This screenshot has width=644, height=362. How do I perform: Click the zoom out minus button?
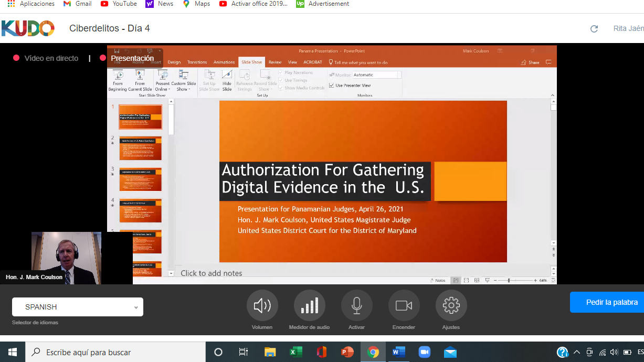(x=496, y=281)
